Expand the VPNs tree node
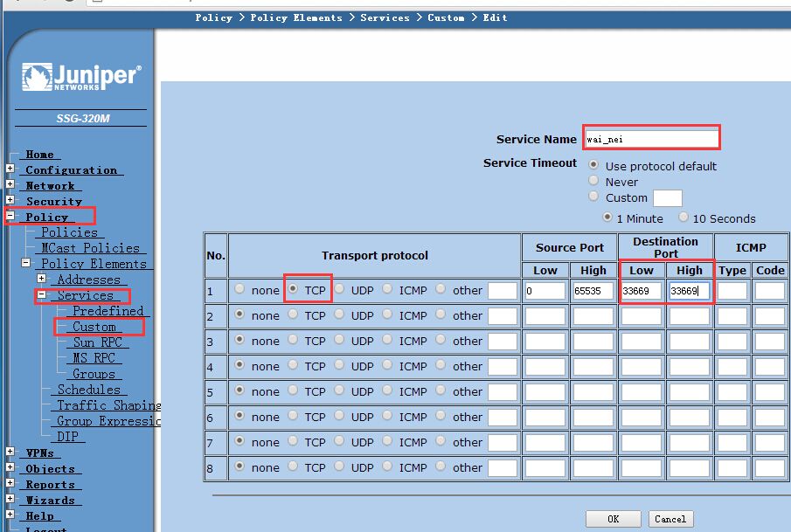791x532 pixels. click(10, 453)
